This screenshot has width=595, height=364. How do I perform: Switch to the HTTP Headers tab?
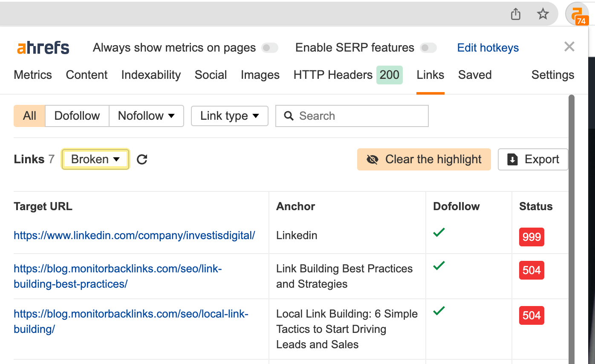(x=333, y=75)
